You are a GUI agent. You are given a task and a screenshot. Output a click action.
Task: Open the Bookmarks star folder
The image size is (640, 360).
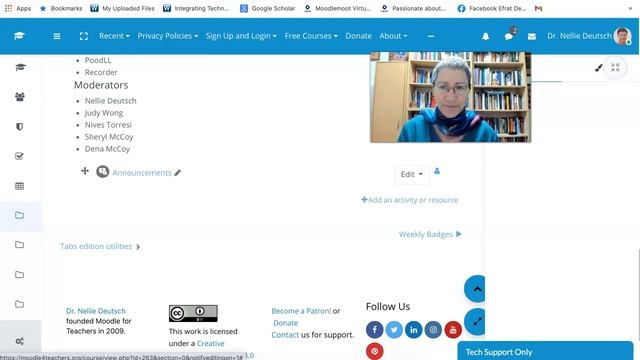(61, 8)
